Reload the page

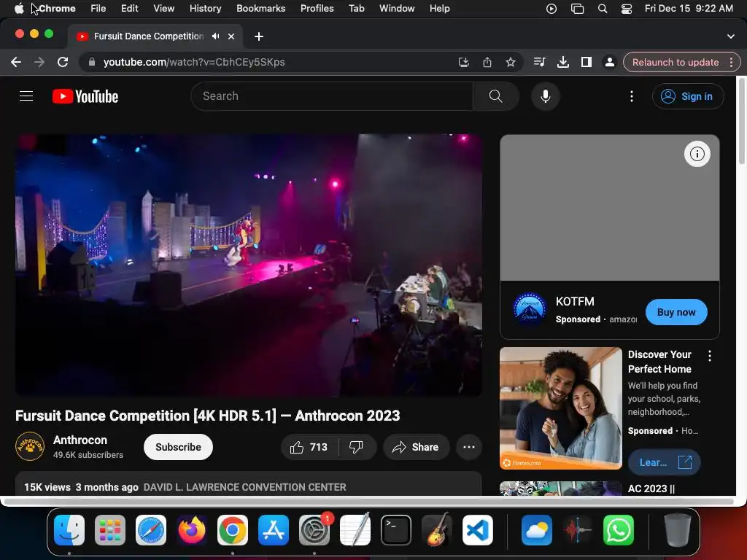pyautogui.click(x=63, y=62)
